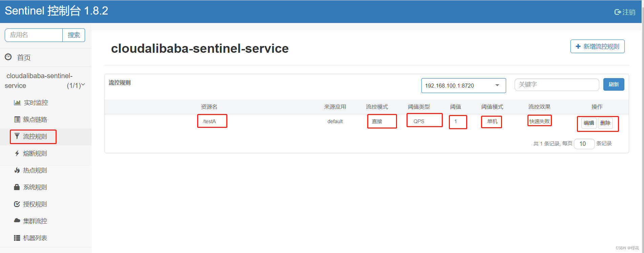Click the grid icon for 机器列表
This screenshot has width=644, height=253.
point(17,238)
